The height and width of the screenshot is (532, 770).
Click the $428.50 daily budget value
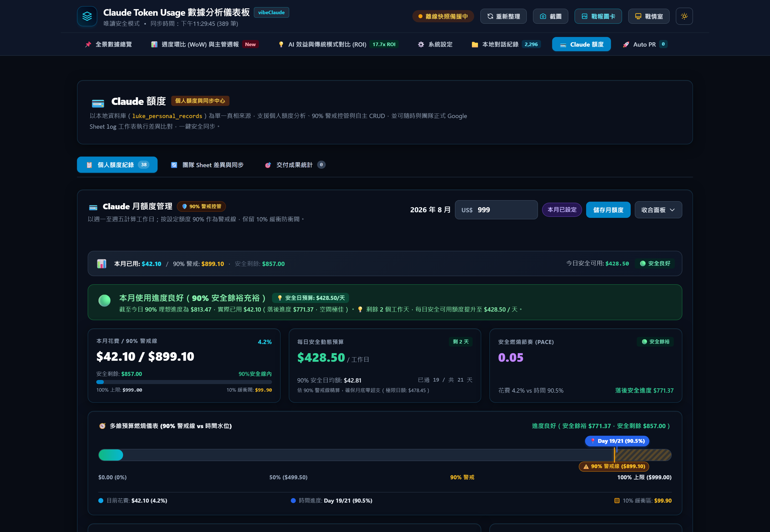321,357
